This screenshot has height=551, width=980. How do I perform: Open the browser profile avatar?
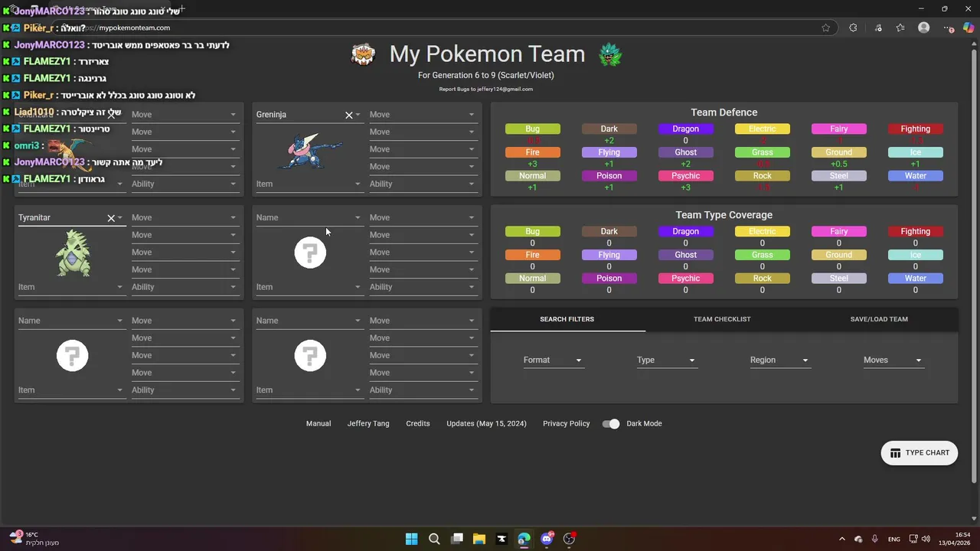tap(923, 28)
